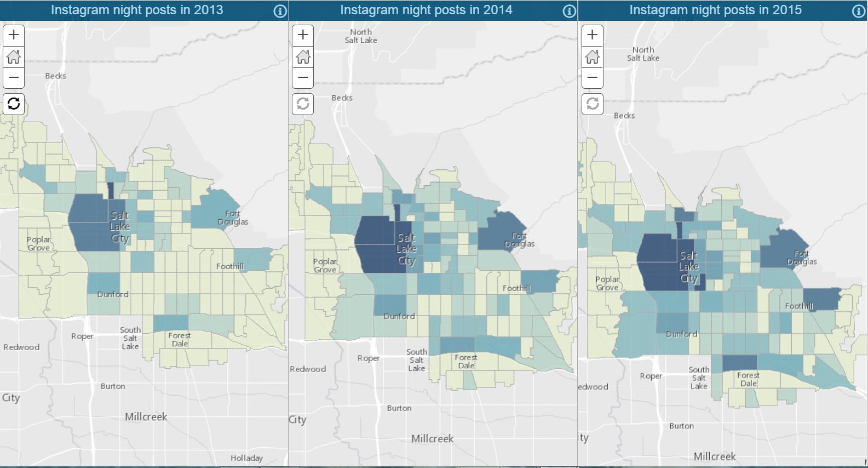868x468 pixels.
Task: Click the Dunford tract on 2014 map
Action: (390, 305)
